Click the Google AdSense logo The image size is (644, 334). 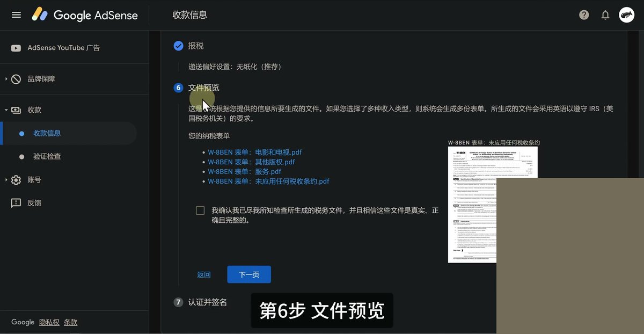(85, 15)
